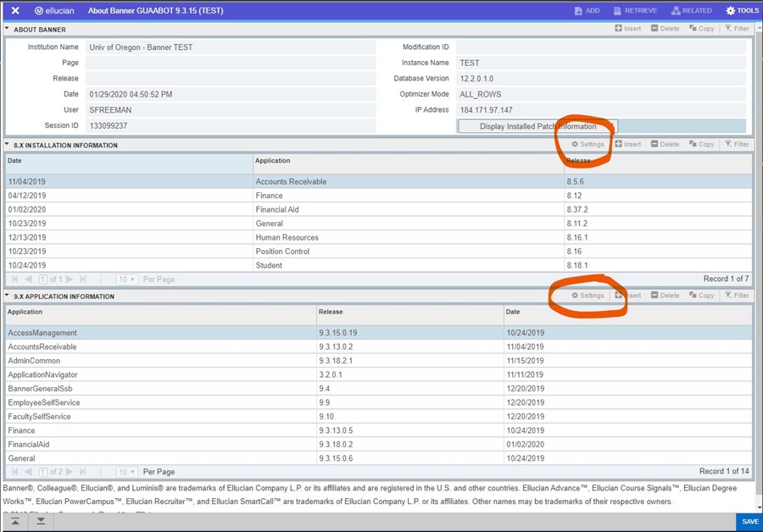
Task: Click the SAVE button
Action: point(749,522)
